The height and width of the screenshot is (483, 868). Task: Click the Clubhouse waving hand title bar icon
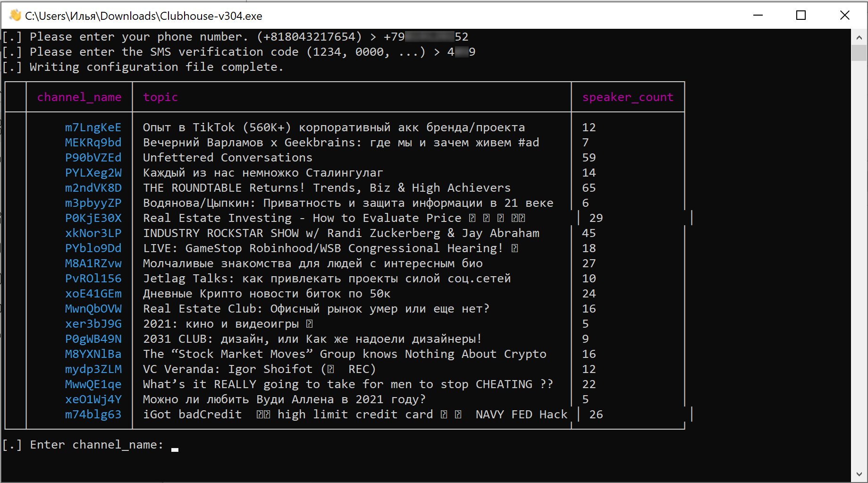(x=15, y=16)
